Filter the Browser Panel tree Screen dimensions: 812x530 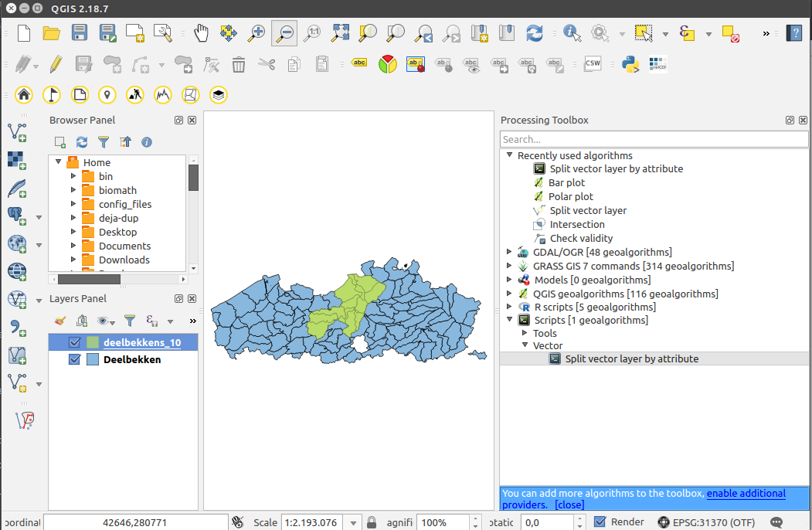point(104,142)
